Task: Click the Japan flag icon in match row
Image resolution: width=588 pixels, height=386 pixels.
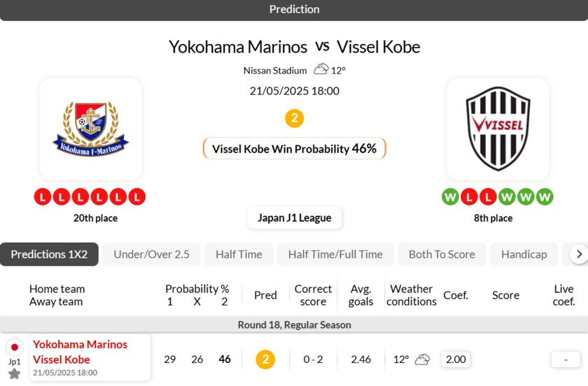Action: [x=15, y=348]
